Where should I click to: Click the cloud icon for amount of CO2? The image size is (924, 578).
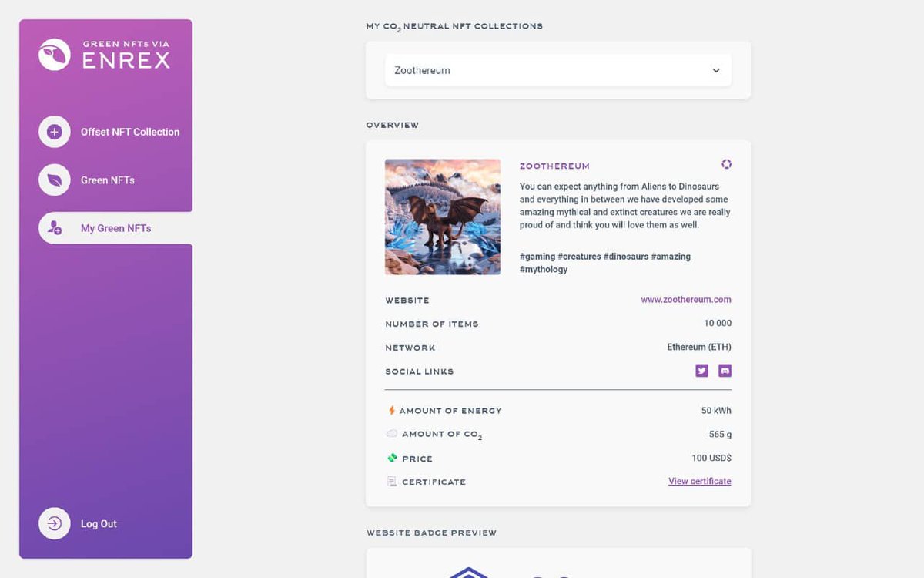pyautogui.click(x=392, y=434)
